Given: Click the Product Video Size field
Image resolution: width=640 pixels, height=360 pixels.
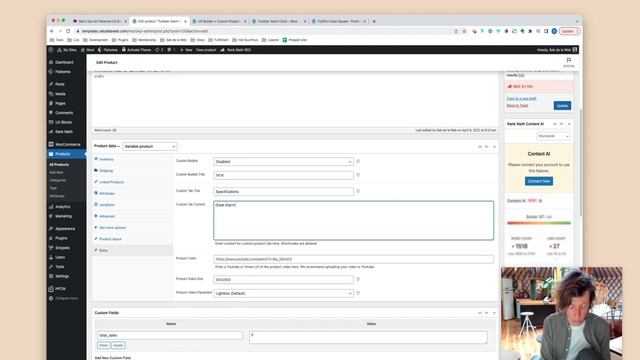Looking at the screenshot, I should [x=283, y=280].
